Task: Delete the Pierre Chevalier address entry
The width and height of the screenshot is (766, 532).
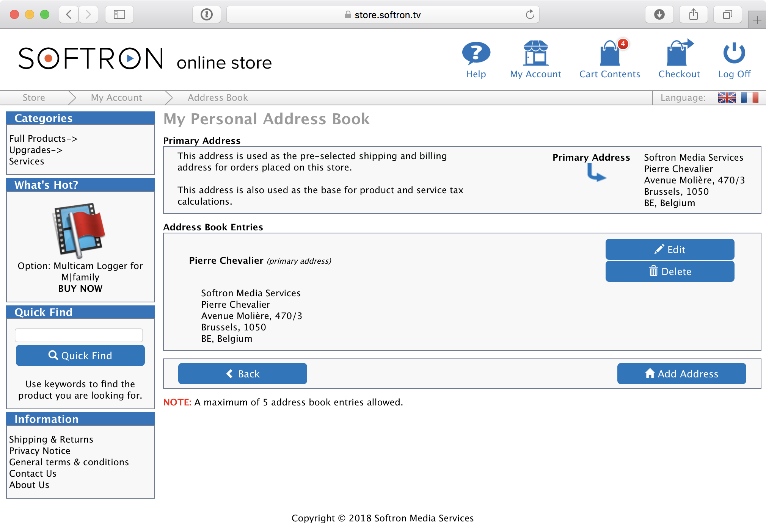Action: point(670,271)
